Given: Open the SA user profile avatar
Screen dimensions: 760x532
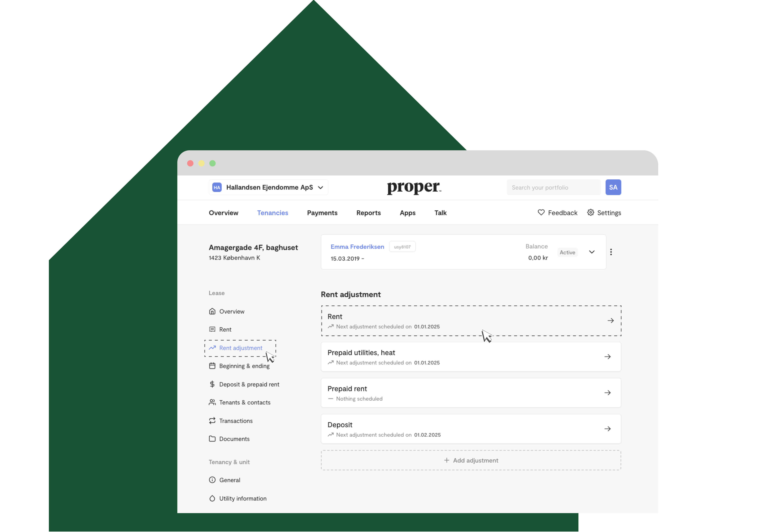Looking at the screenshot, I should coord(613,187).
